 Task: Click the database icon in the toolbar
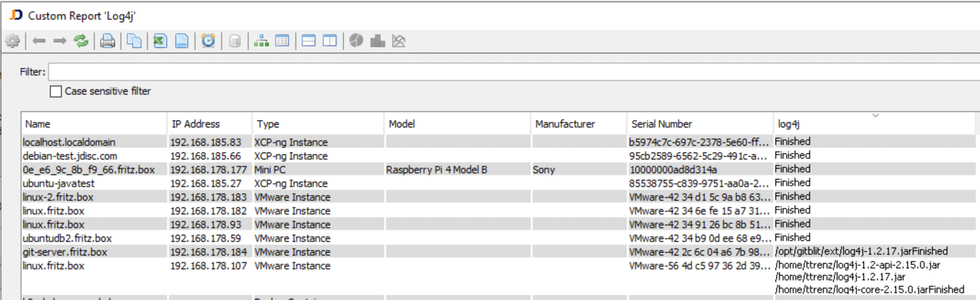pyautogui.click(x=235, y=41)
